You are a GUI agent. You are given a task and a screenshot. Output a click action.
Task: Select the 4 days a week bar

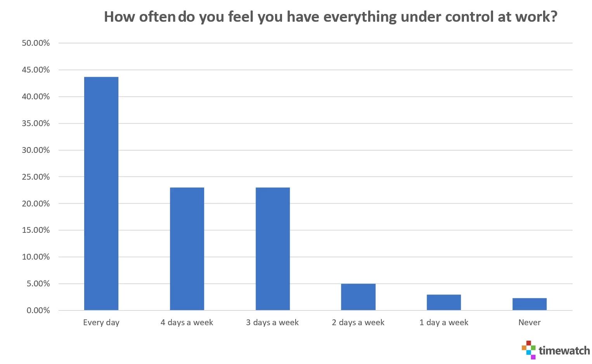pos(187,249)
